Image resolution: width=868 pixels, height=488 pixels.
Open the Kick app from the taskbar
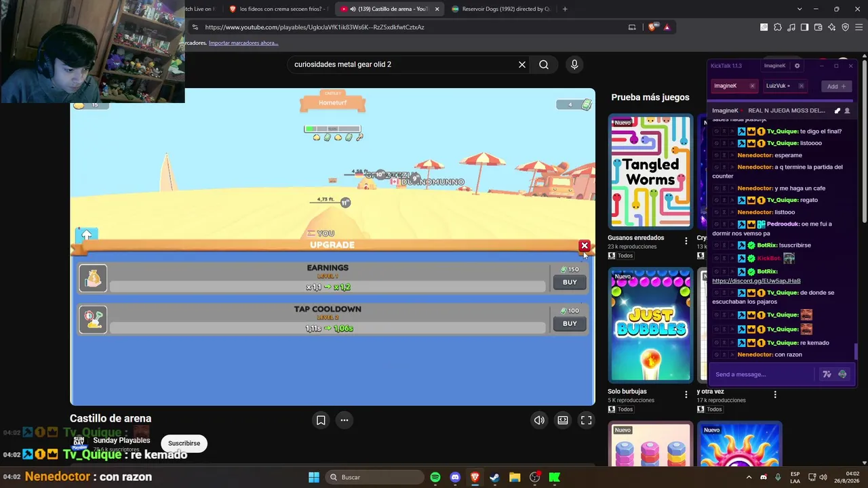[x=555, y=477]
